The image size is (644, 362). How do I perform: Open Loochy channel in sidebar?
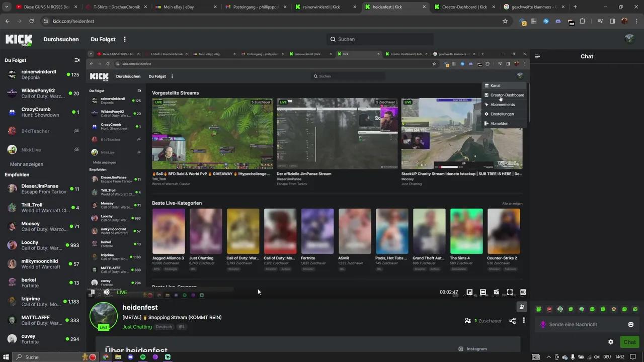coord(42,245)
